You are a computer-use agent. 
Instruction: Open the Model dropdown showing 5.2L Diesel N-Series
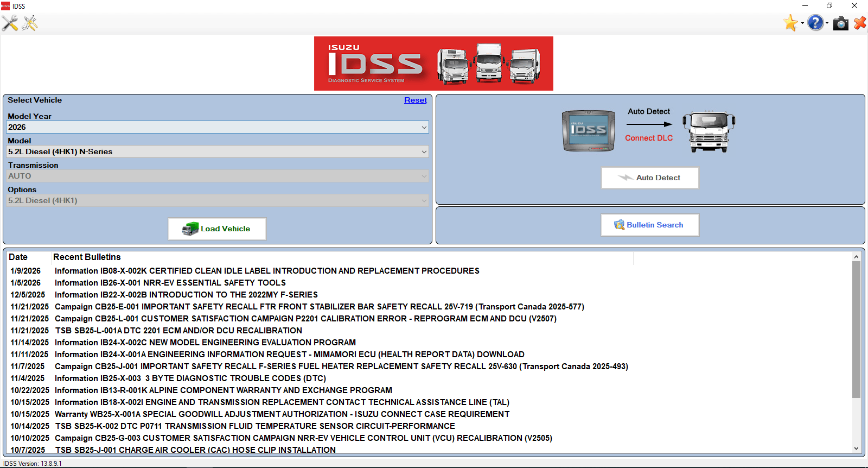click(x=217, y=151)
